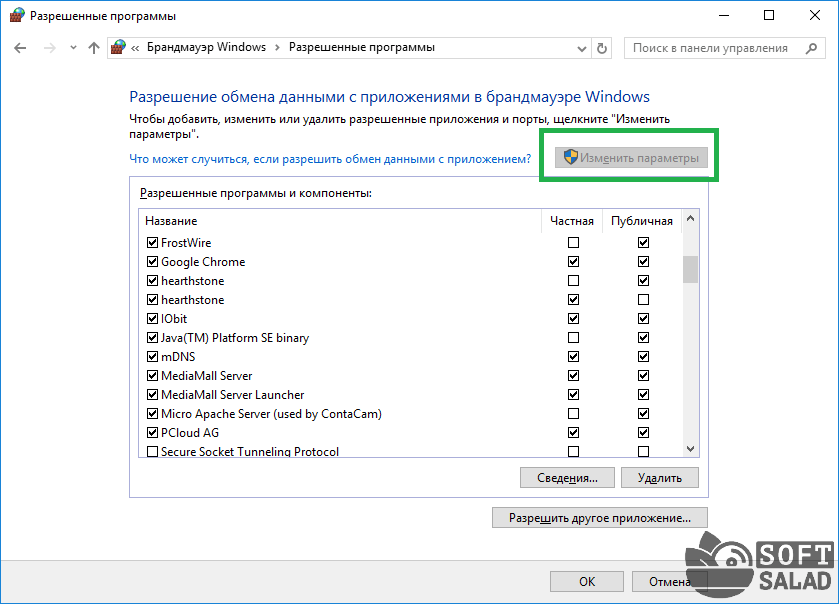Click the Брандмауэр Windows breadcrumb
The image size is (839, 604).
206,47
